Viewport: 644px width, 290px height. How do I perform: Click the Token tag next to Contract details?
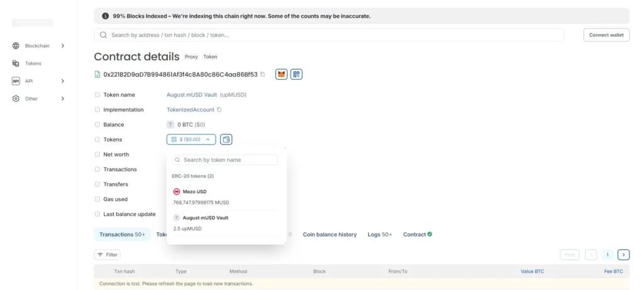click(x=210, y=57)
